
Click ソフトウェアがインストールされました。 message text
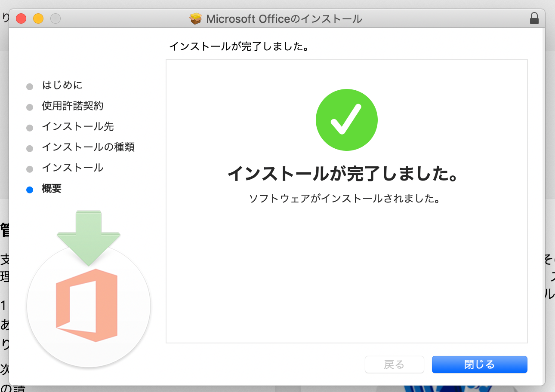[344, 199]
